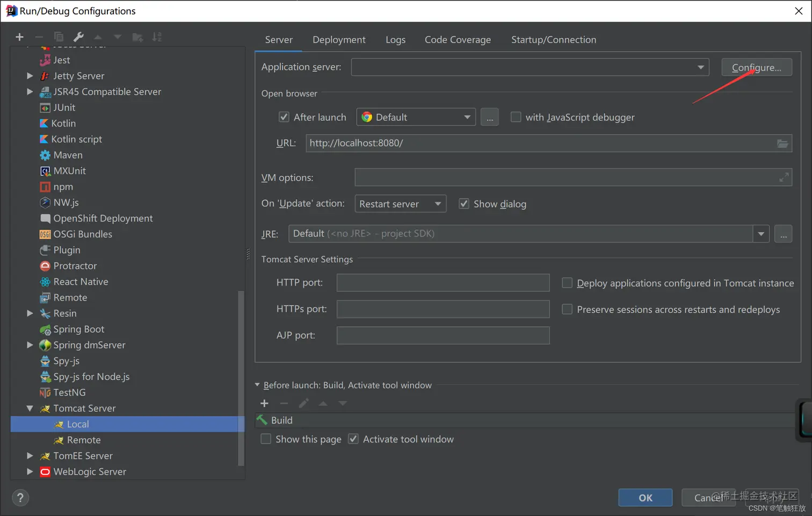Collapse Before launch section
Screen dimensions: 812x516
[257, 385]
